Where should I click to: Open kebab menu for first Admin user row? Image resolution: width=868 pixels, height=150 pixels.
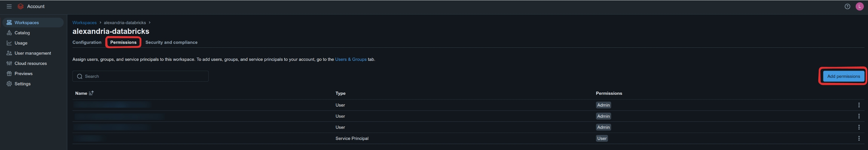point(859,105)
